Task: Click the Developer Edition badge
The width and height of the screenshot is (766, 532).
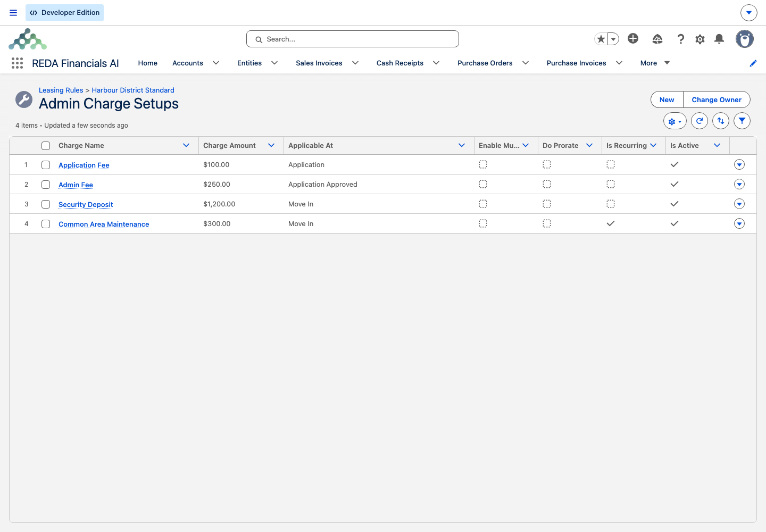Action: tap(64, 13)
